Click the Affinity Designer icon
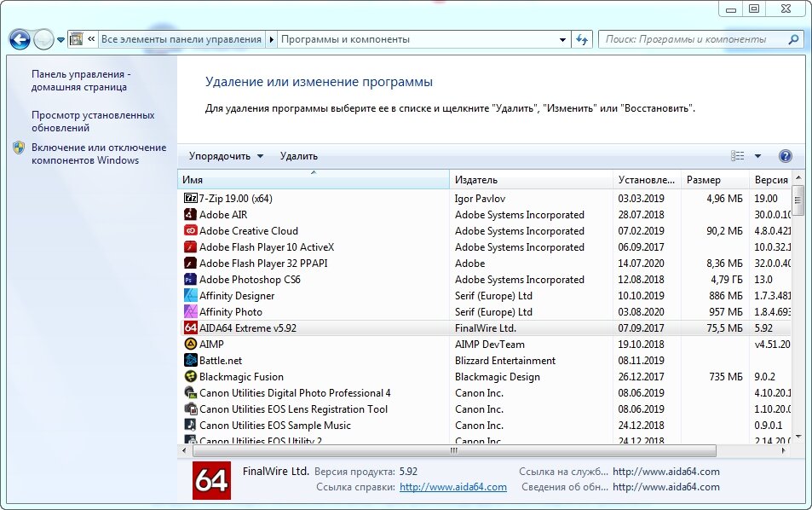The width and height of the screenshot is (812, 510). (x=191, y=295)
